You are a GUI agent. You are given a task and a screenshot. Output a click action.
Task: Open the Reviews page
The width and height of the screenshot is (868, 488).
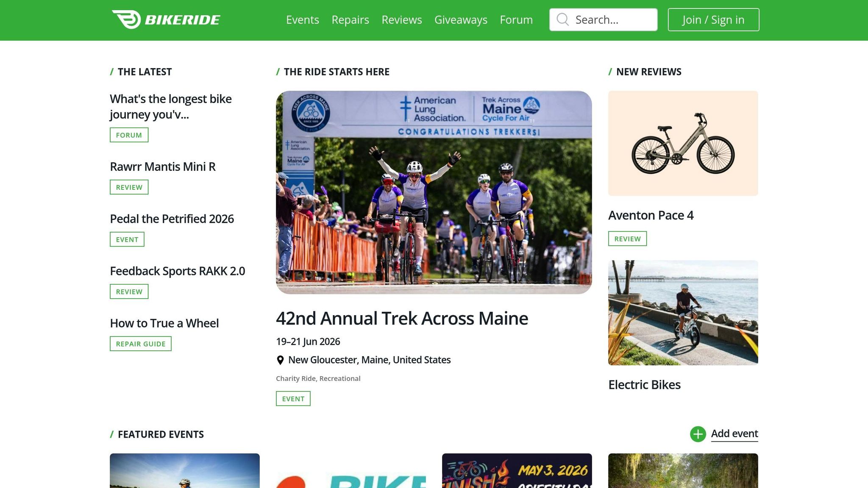pos(401,19)
